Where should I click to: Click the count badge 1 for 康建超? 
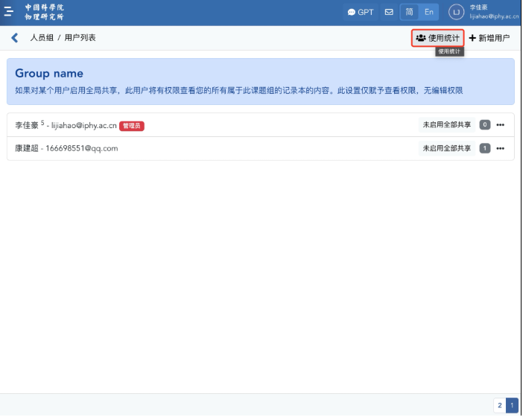click(485, 148)
